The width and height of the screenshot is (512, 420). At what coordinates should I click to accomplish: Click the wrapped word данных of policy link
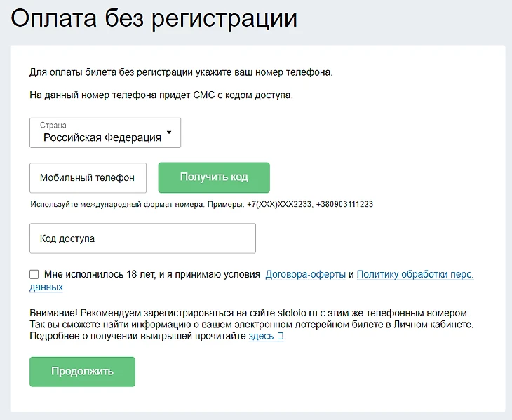(x=46, y=287)
